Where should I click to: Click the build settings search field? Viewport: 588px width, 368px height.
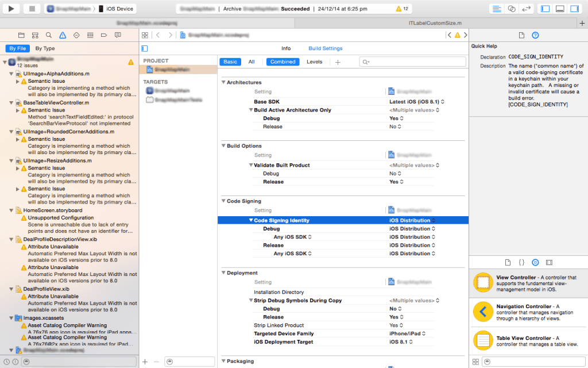click(412, 62)
